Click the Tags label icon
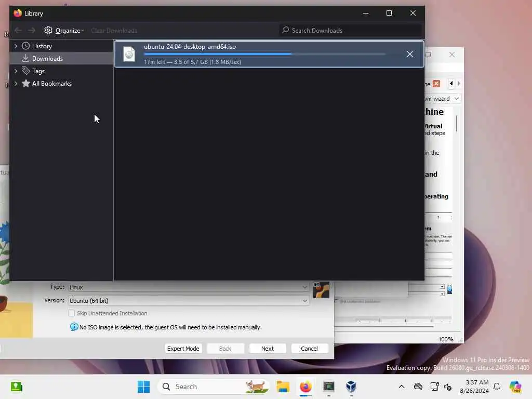Viewport: 532px width, 399px height. coord(26,71)
